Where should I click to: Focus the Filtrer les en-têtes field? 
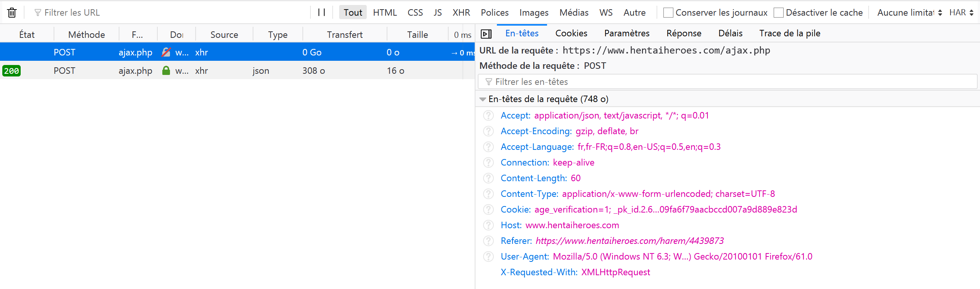tap(727, 82)
